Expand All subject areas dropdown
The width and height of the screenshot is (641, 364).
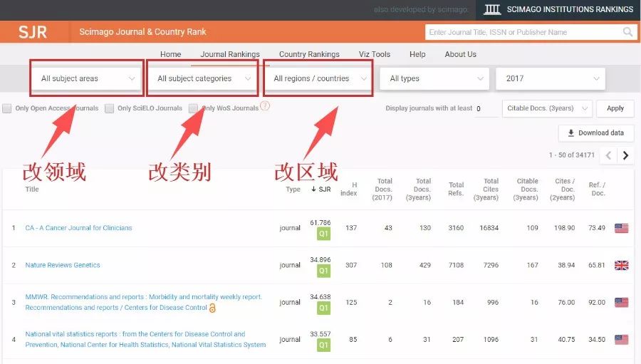[x=87, y=78]
